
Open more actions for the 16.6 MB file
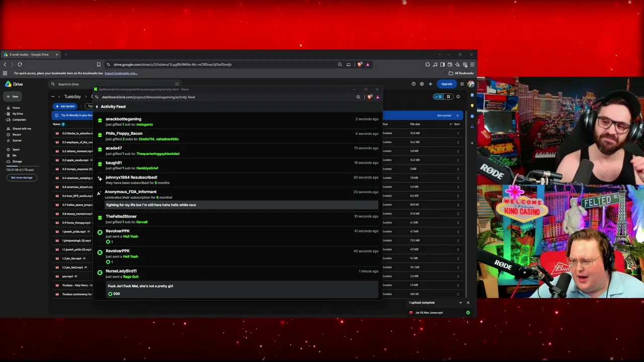[458, 142]
